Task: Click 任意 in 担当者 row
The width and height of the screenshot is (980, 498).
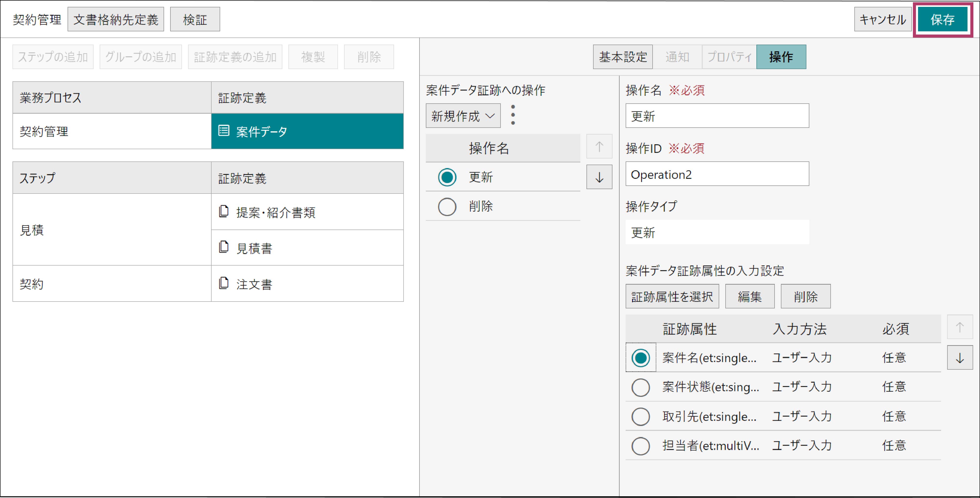Action: coord(894,446)
